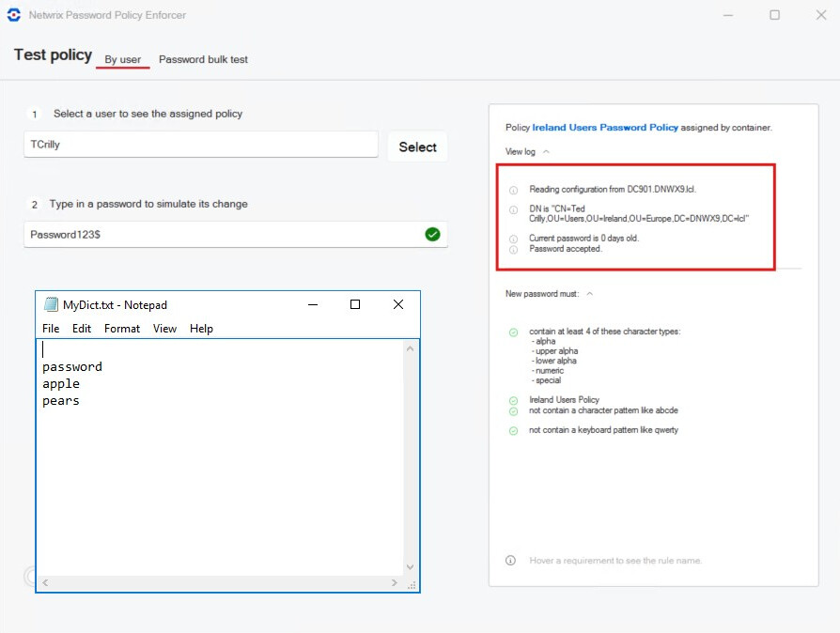Click the green password valid checkmark icon
The width and height of the screenshot is (840, 633).
pos(432,234)
